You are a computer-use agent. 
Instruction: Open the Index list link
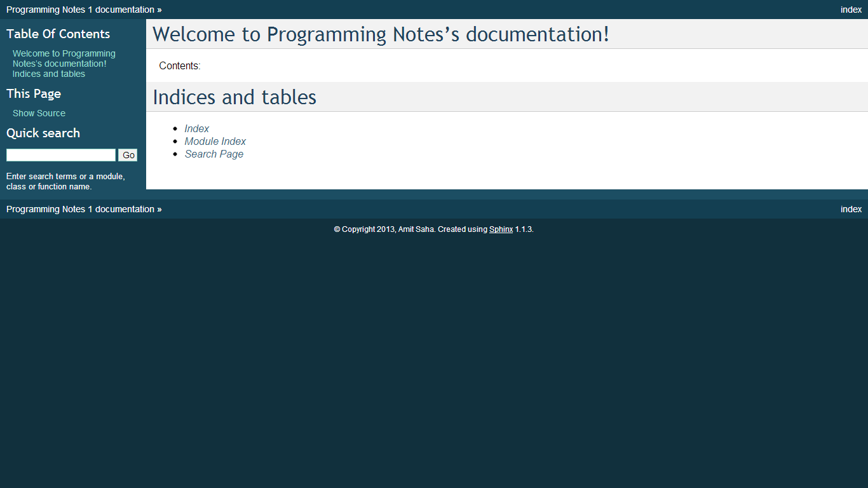[x=197, y=128]
